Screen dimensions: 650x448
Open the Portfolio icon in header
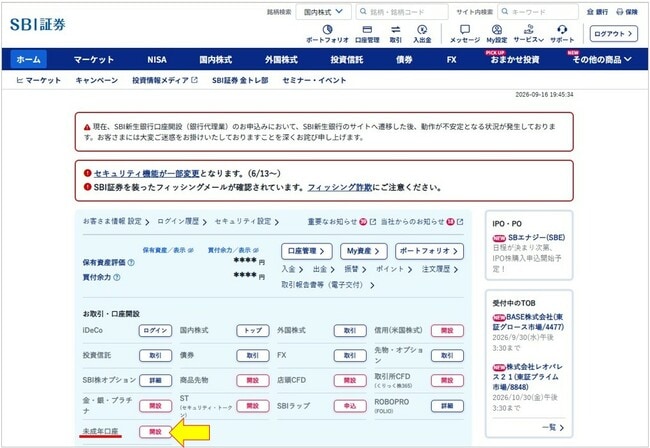pos(327,34)
